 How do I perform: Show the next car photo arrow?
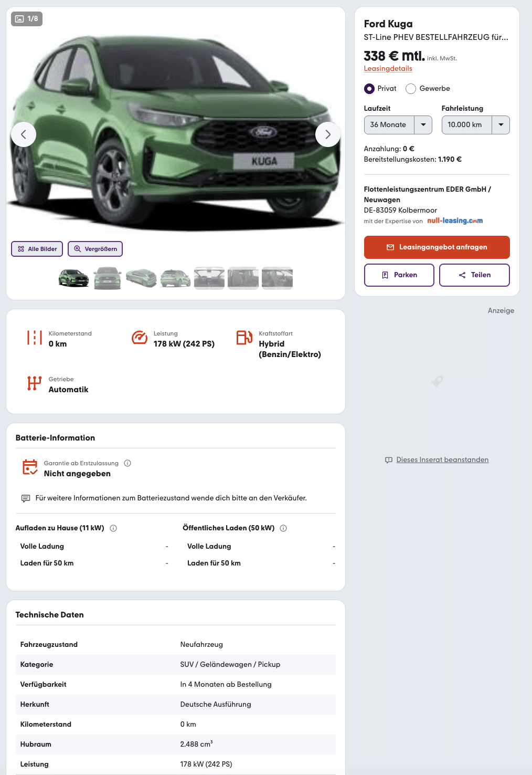point(328,134)
